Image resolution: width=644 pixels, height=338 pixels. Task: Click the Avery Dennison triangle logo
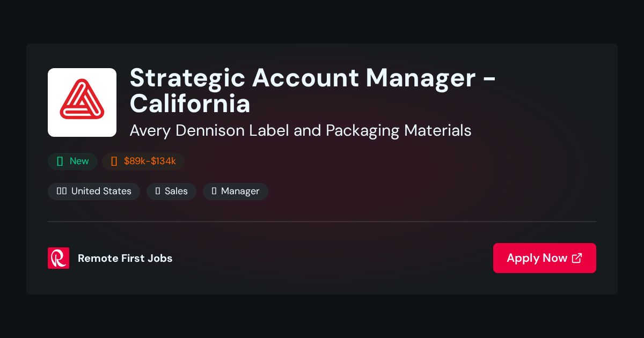tap(82, 102)
